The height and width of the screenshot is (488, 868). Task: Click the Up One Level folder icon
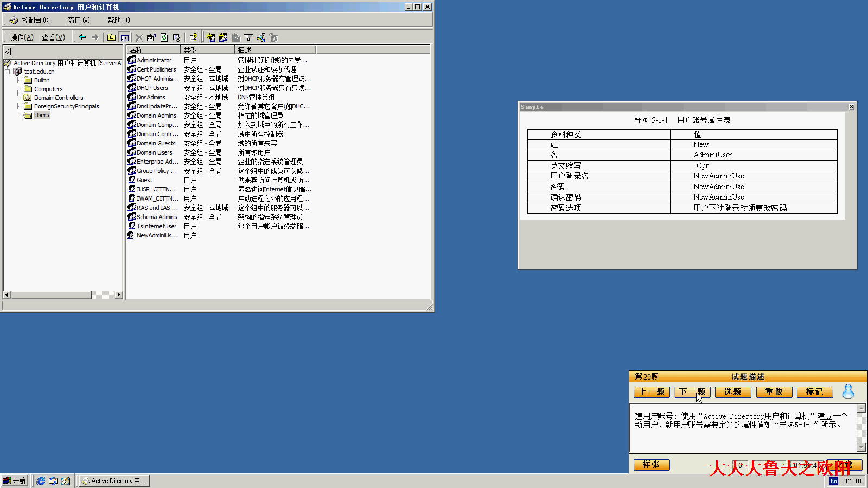coord(111,37)
